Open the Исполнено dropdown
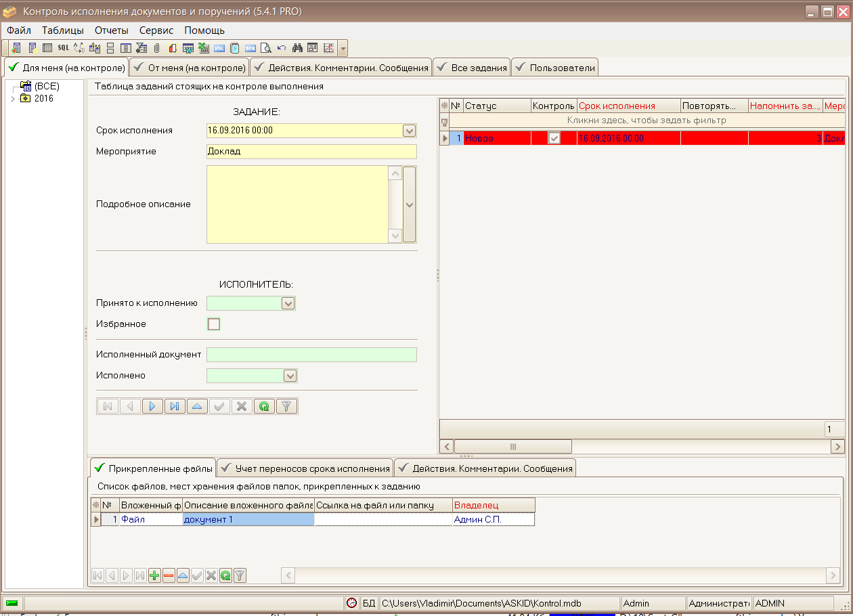 point(290,376)
